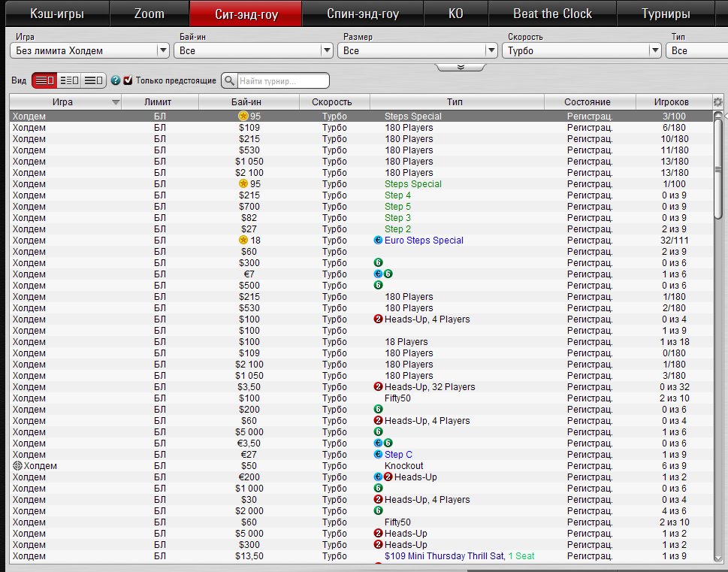Viewport: 728px width, 572px height.
Task: Click the green 6-max icon in $2 000 row
Action: 378,510
